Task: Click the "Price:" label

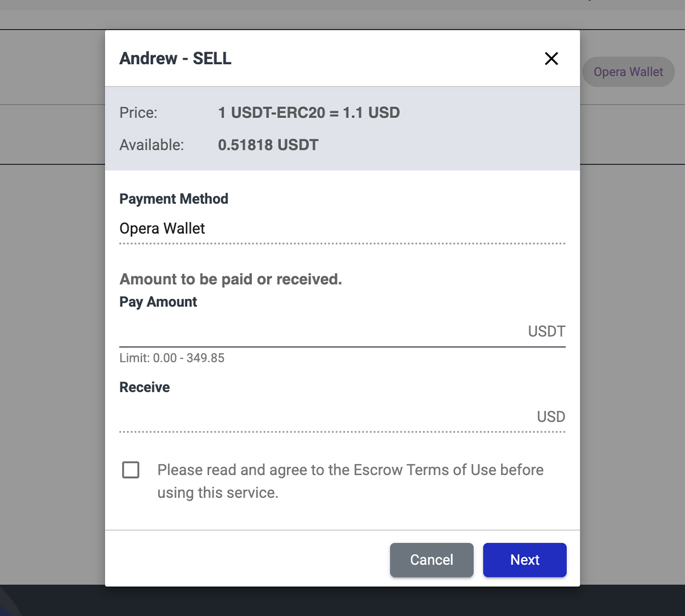Action: pyautogui.click(x=138, y=112)
